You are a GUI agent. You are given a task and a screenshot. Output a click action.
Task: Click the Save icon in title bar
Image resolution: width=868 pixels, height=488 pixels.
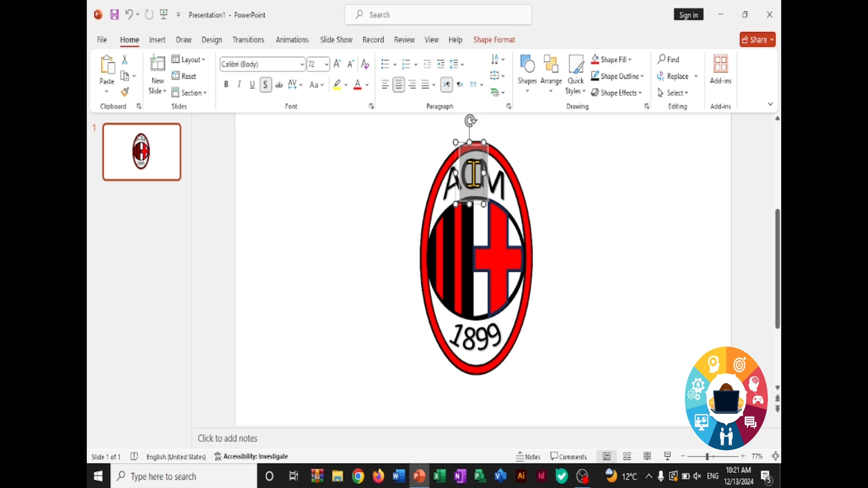click(x=114, y=14)
